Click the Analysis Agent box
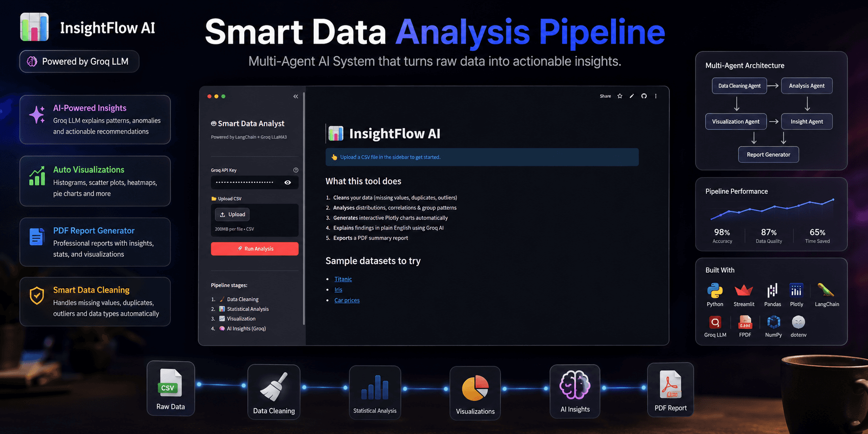The width and height of the screenshot is (868, 434). (x=807, y=86)
